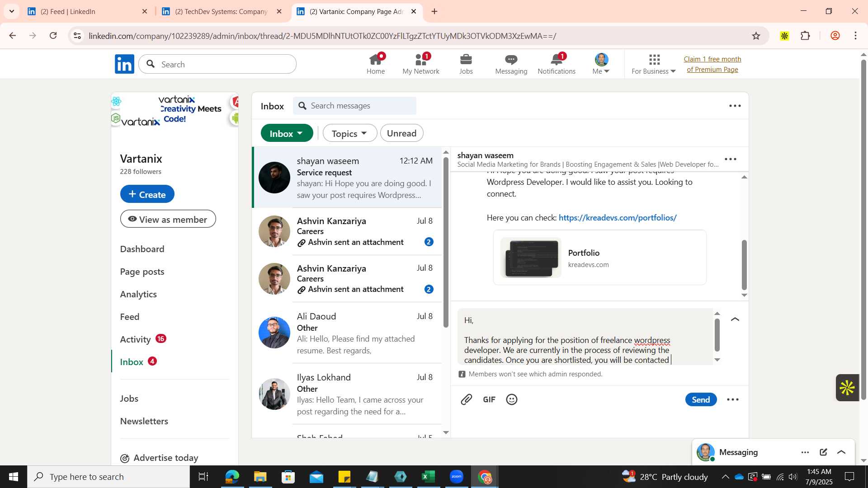Image resolution: width=868 pixels, height=488 pixels.
Task: Open the kreadevs.com portfolios link
Action: [x=618, y=218]
